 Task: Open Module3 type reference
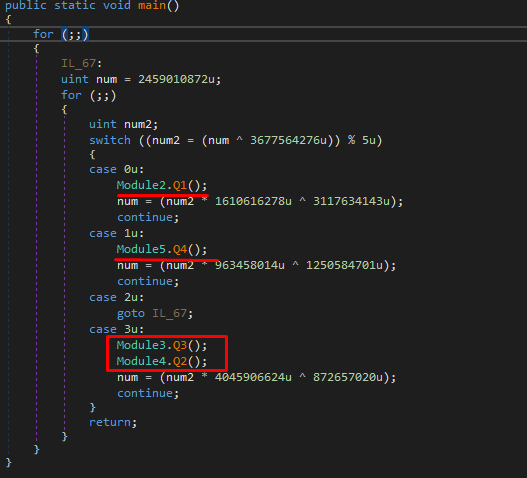[141, 345]
